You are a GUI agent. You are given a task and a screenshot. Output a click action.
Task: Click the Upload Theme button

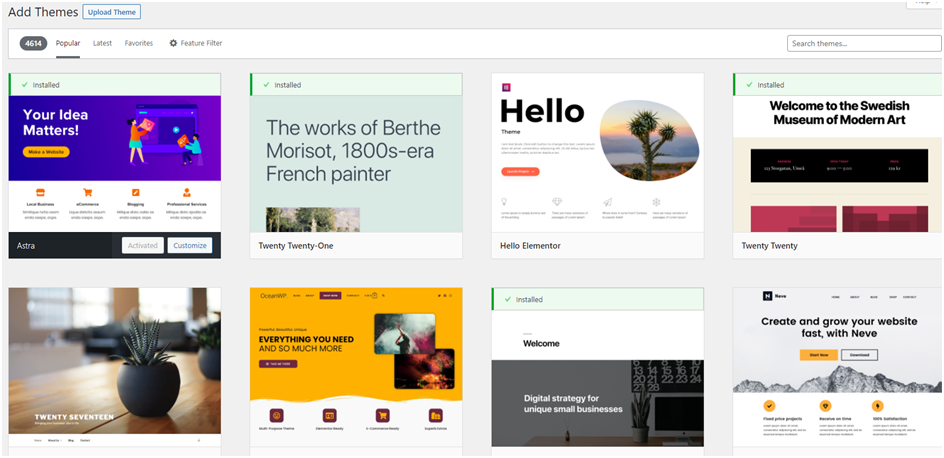click(111, 12)
